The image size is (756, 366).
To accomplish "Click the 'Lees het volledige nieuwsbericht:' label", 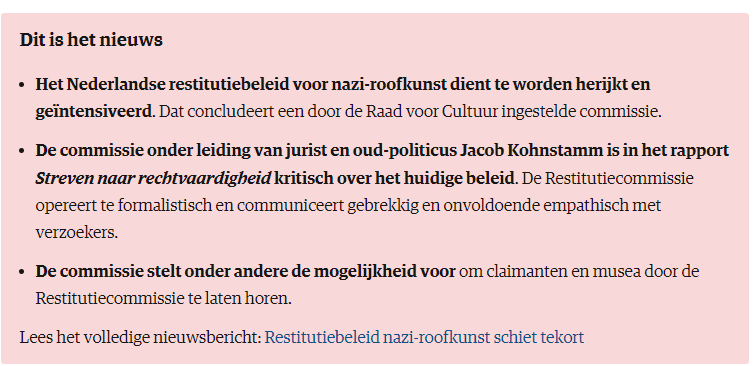I will pos(141,337).
